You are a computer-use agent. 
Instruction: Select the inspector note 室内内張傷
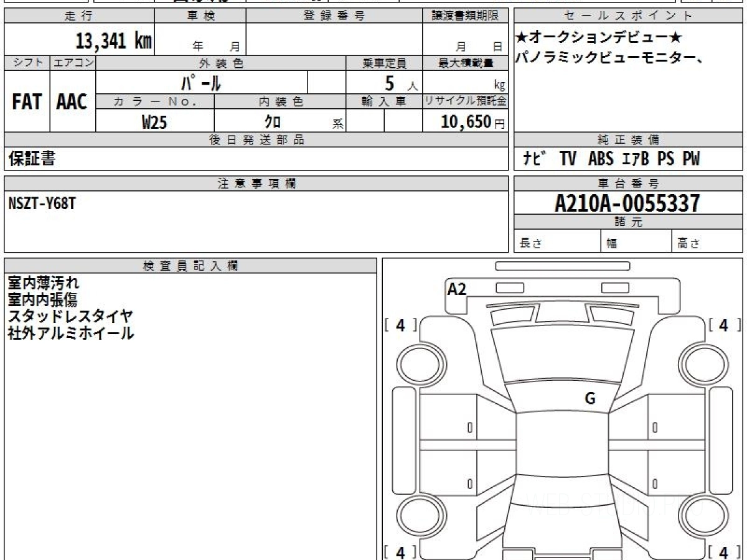pos(42,299)
